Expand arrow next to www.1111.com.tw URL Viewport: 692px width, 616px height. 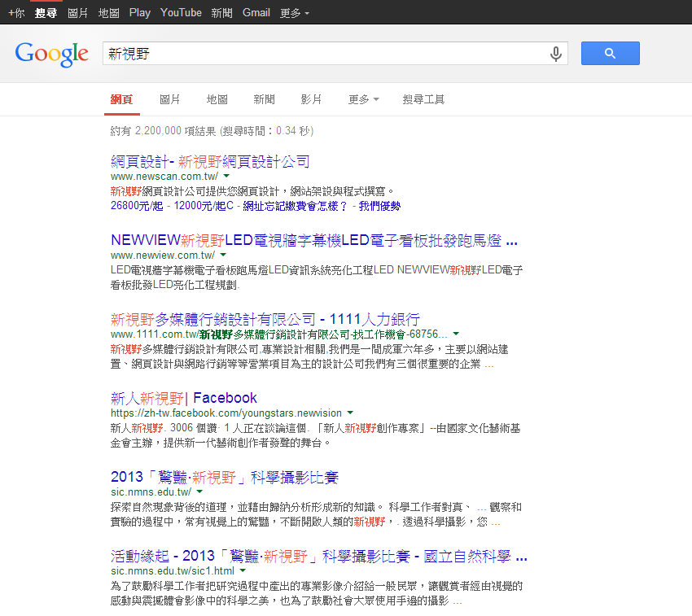(456, 334)
